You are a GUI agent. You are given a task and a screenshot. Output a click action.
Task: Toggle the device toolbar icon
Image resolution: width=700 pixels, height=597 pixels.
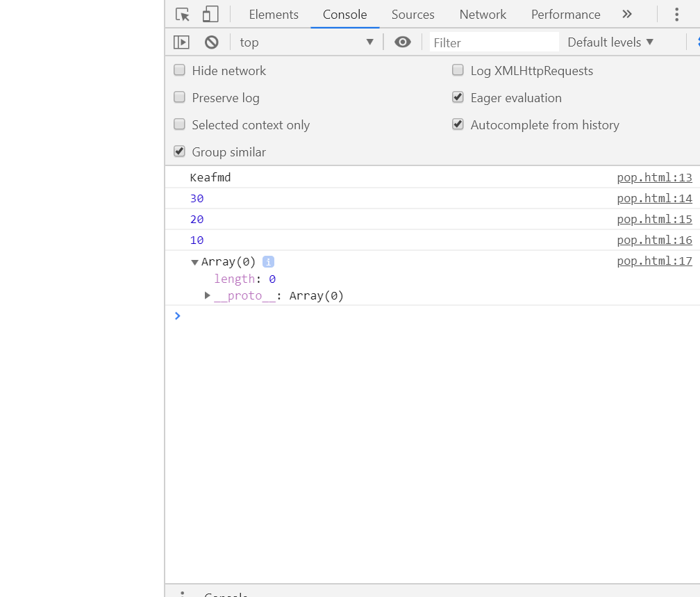[210, 15]
